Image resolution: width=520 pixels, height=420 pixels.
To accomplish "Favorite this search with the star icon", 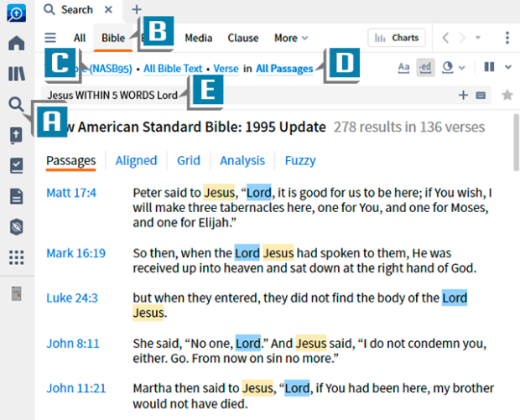I will [x=507, y=96].
